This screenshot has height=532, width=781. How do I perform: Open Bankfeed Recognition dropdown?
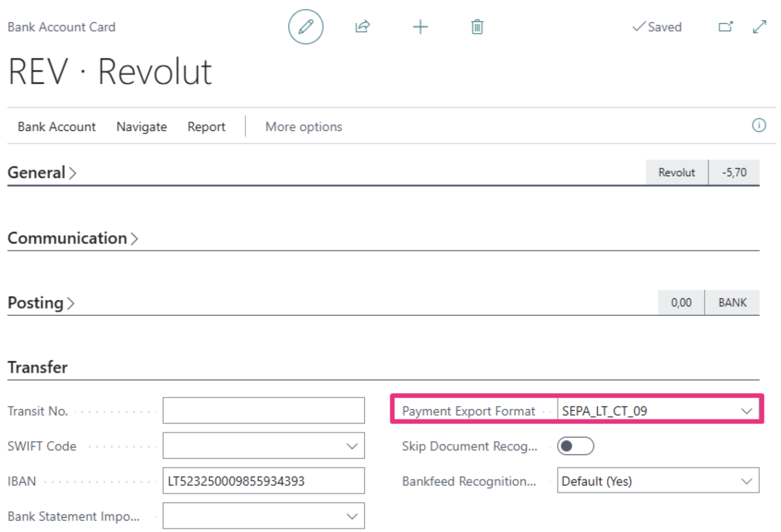pos(746,481)
